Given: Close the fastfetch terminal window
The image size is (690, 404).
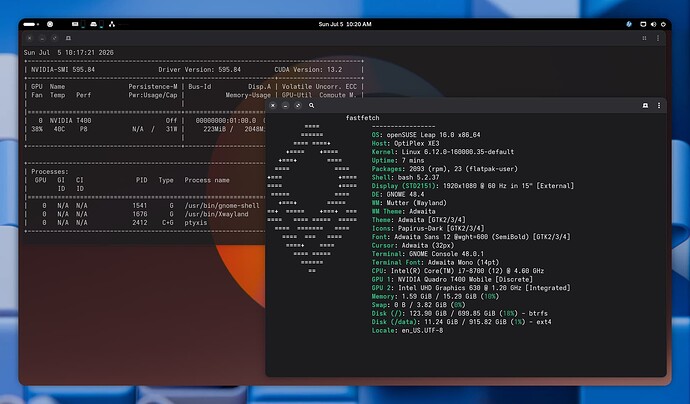Looking at the screenshot, I should 273,106.
